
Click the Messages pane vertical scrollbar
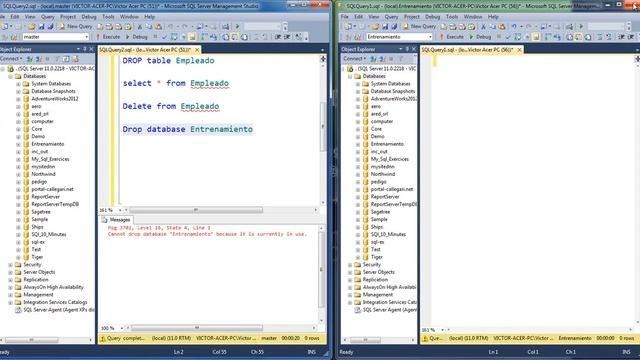[x=322, y=269]
